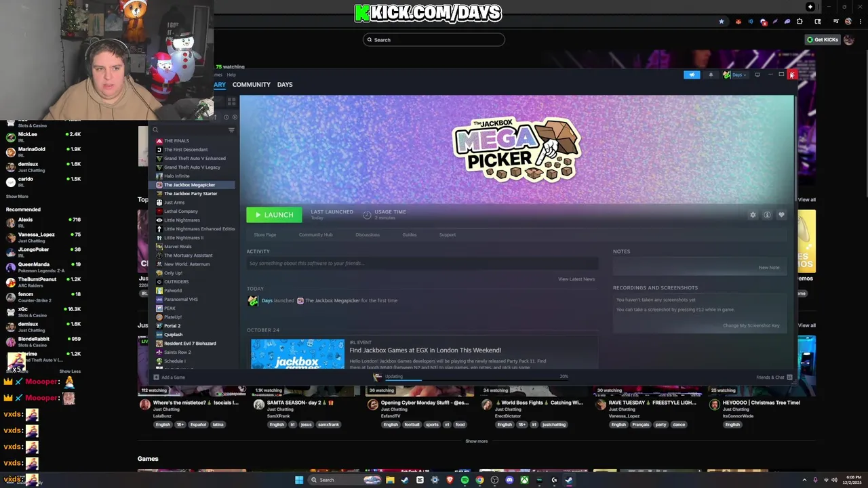Switch Steam to Big Picture mode icon
The height and width of the screenshot is (488, 868).
click(757, 75)
